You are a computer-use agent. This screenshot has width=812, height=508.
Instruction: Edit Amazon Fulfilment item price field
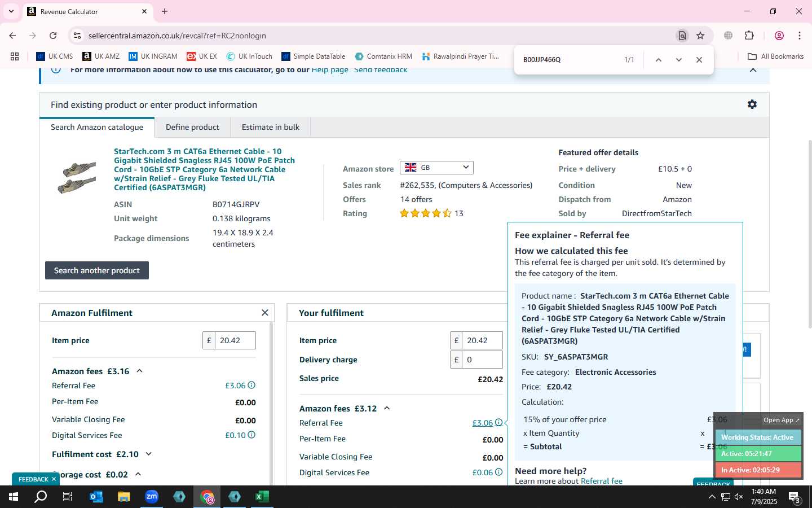coord(235,340)
